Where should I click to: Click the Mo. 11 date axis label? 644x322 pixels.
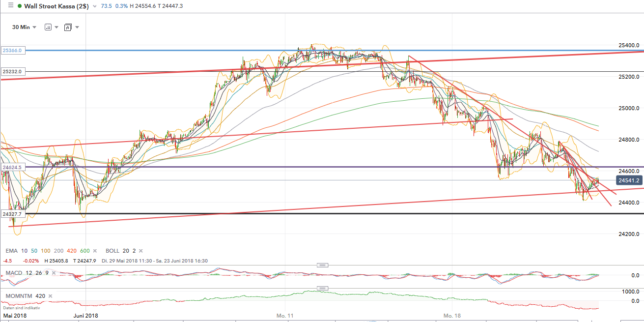285,315
